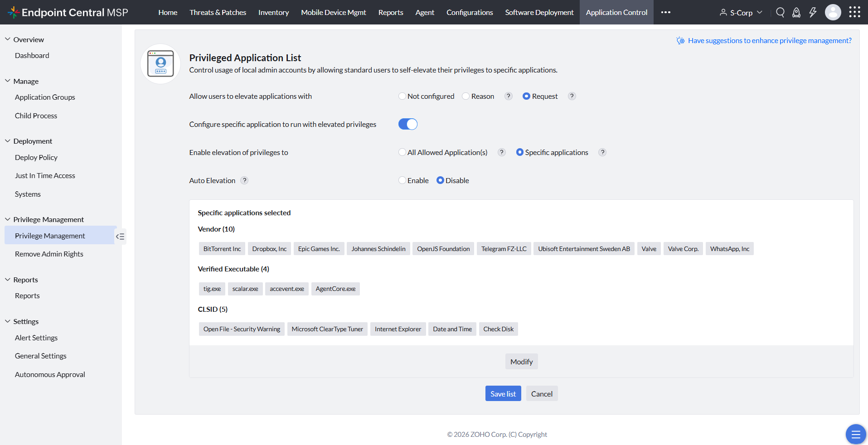Select Enable for Auto Elevation

point(402,180)
